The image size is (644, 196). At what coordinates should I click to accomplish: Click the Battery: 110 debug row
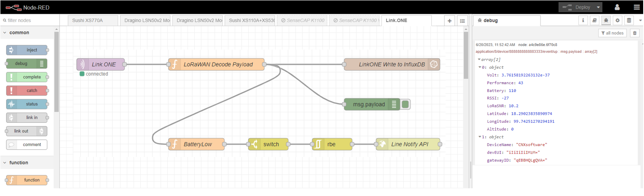click(502, 91)
